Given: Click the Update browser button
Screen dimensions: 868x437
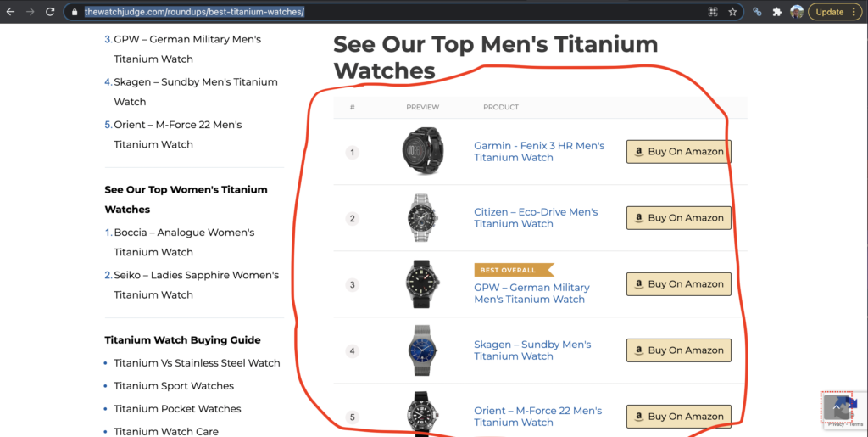Looking at the screenshot, I should coord(835,12).
